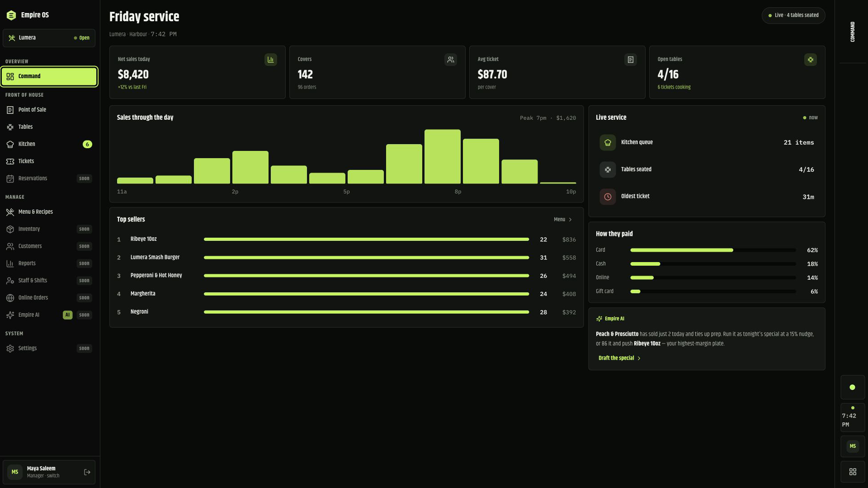Screen dimensions: 868x488
Task: Click the Lumera Smash Burger row
Action: coord(346,258)
